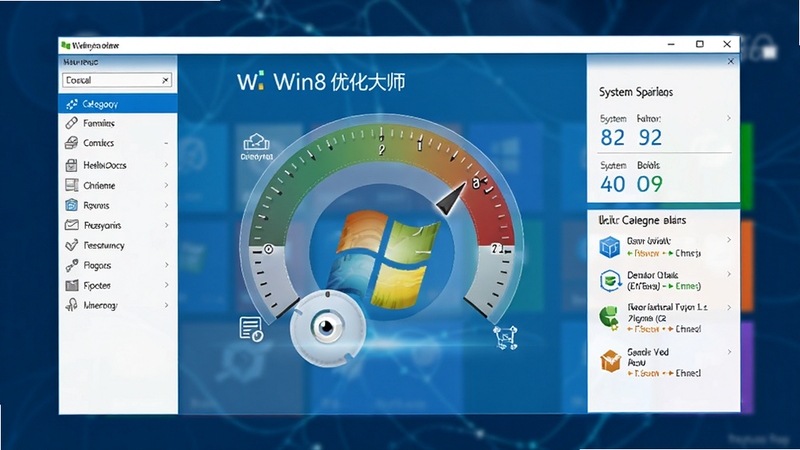This screenshot has height=450, width=800.
Task: Click the score value 92
Action: [650, 138]
